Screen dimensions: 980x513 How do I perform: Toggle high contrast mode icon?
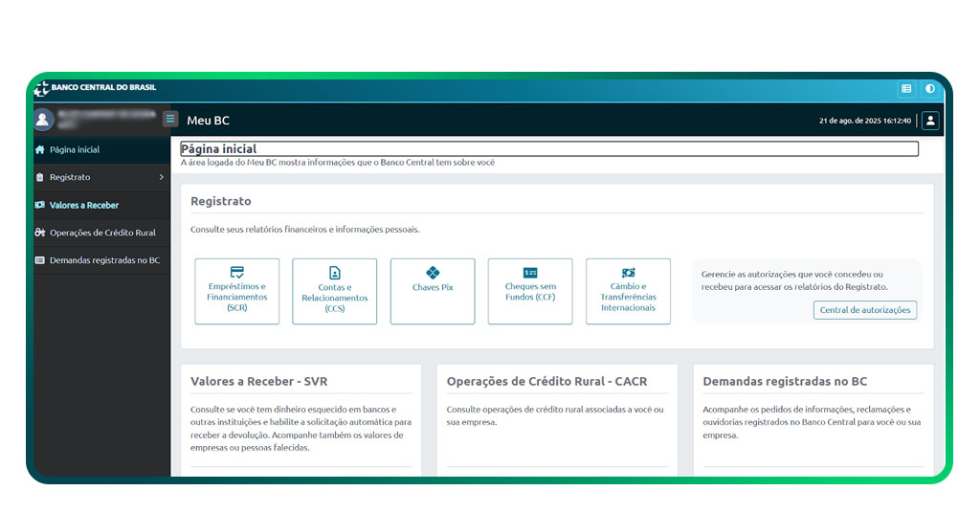point(929,89)
